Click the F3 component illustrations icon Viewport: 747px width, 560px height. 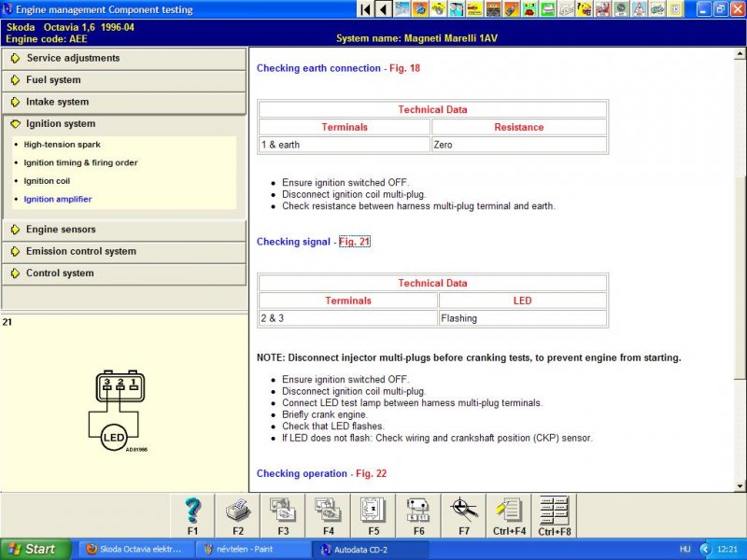(x=283, y=516)
